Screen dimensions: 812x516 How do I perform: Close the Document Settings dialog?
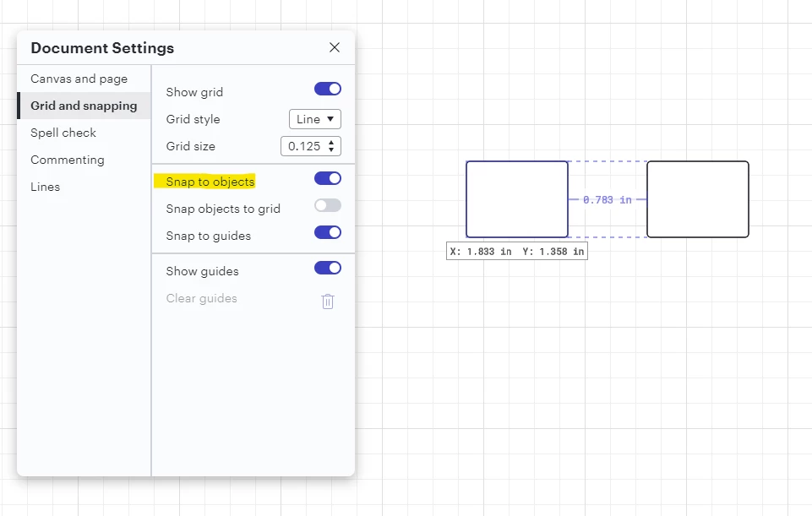tap(335, 47)
